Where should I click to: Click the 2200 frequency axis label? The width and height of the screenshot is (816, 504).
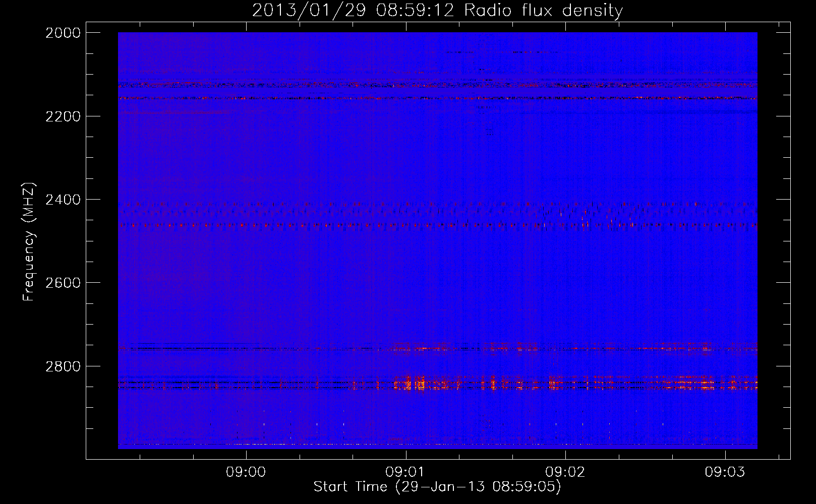[63, 116]
